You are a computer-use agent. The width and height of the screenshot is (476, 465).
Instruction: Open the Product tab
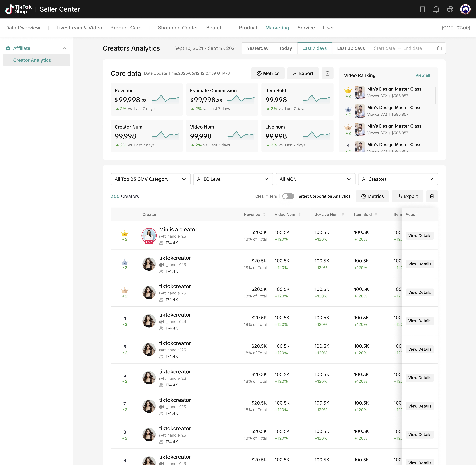[x=248, y=28]
